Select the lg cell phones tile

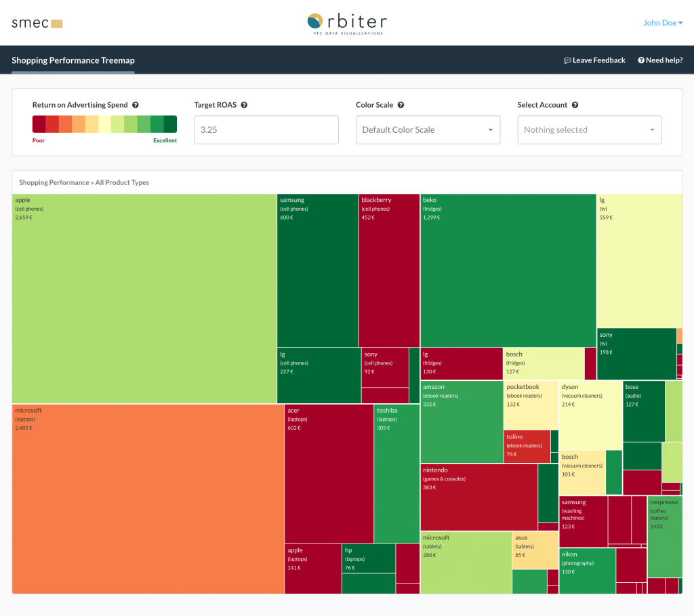coord(319,375)
